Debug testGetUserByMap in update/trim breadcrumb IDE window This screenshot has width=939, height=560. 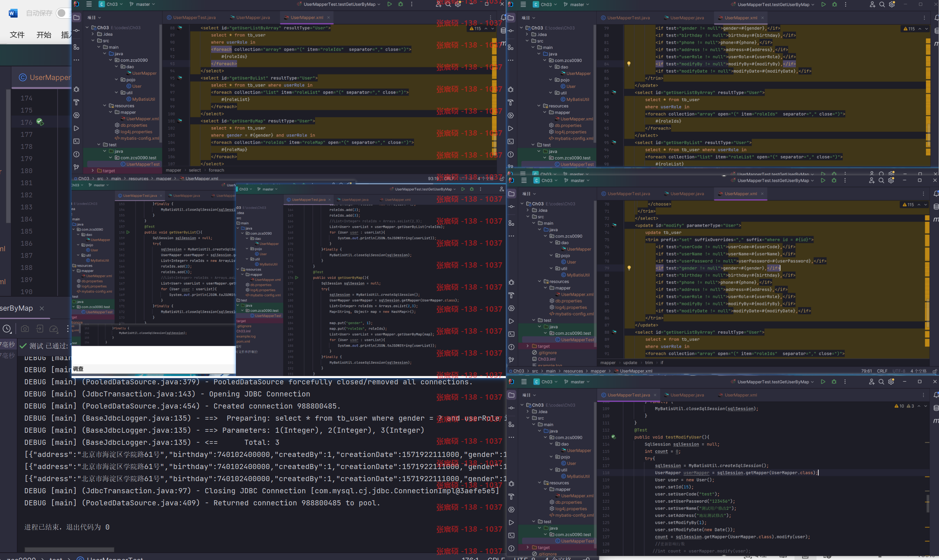coord(834,180)
